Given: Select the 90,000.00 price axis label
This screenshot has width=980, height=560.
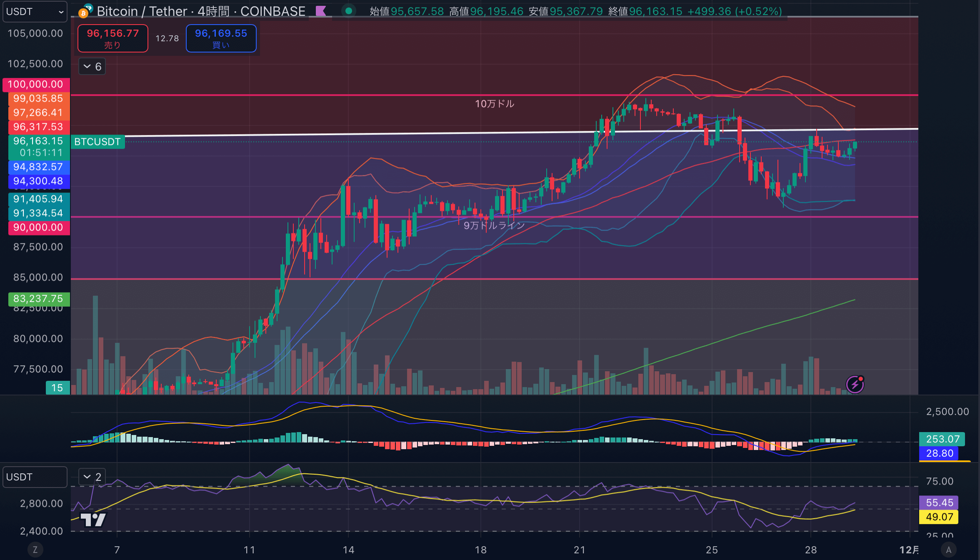Looking at the screenshot, I should pyautogui.click(x=39, y=227).
